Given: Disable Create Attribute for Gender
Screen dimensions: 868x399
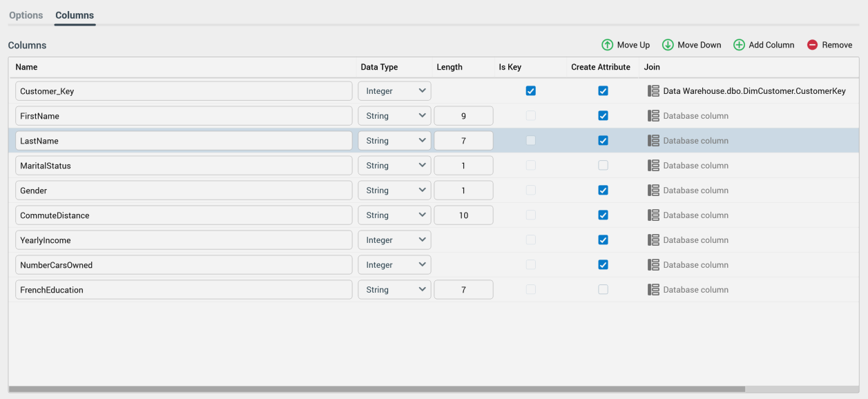Looking at the screenshot, I should 603,191.
